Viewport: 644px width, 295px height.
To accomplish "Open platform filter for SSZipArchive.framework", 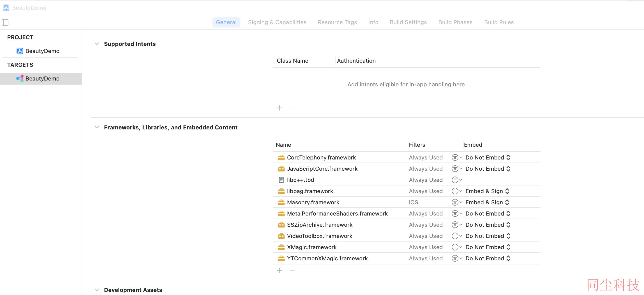I will tap(457, 225).
